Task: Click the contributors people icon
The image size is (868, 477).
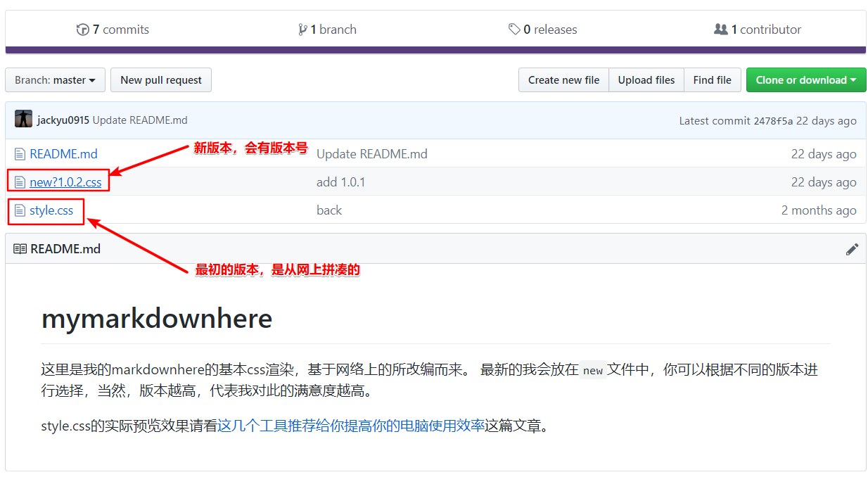Action: pos(720,30)
